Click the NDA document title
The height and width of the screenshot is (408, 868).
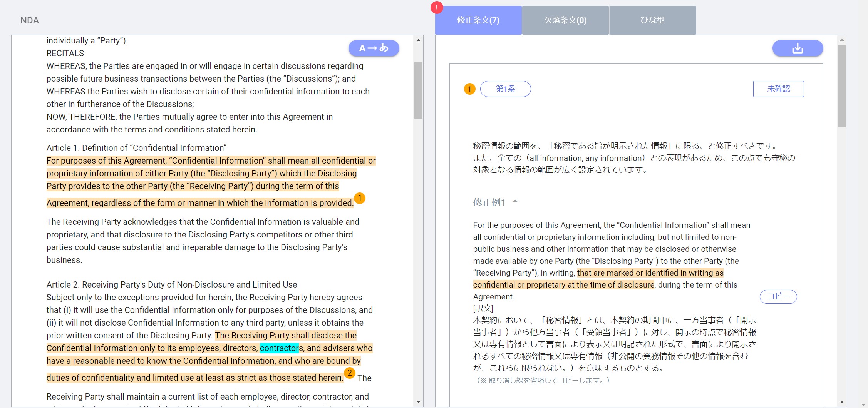tap(30, 20)
